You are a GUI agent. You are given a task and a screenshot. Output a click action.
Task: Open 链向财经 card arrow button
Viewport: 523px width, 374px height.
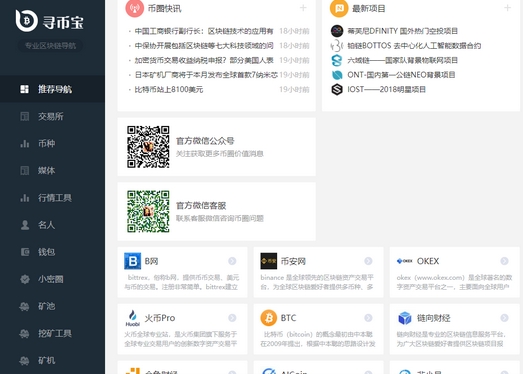(504, 318)
